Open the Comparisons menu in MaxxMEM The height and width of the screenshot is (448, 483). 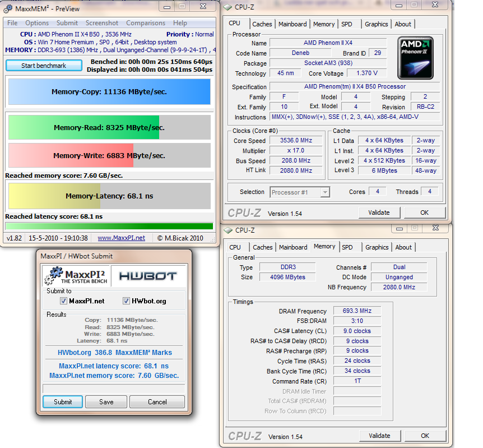pyautogui.click(x=146, y=23)
